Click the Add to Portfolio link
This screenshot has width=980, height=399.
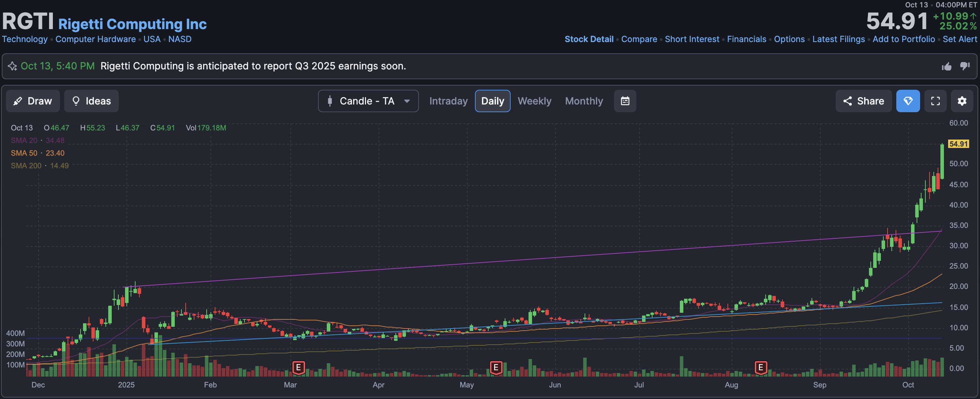[904, 39]
